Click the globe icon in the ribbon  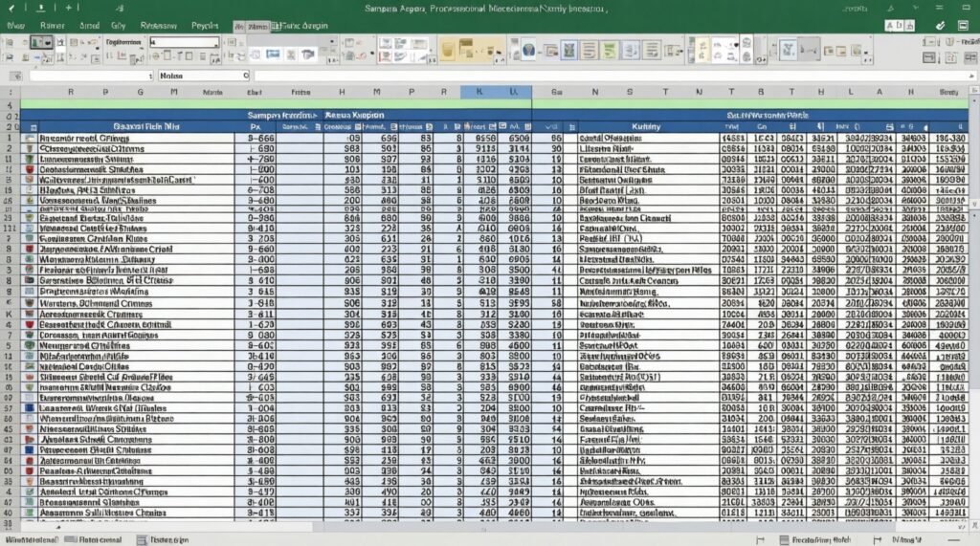527,49
